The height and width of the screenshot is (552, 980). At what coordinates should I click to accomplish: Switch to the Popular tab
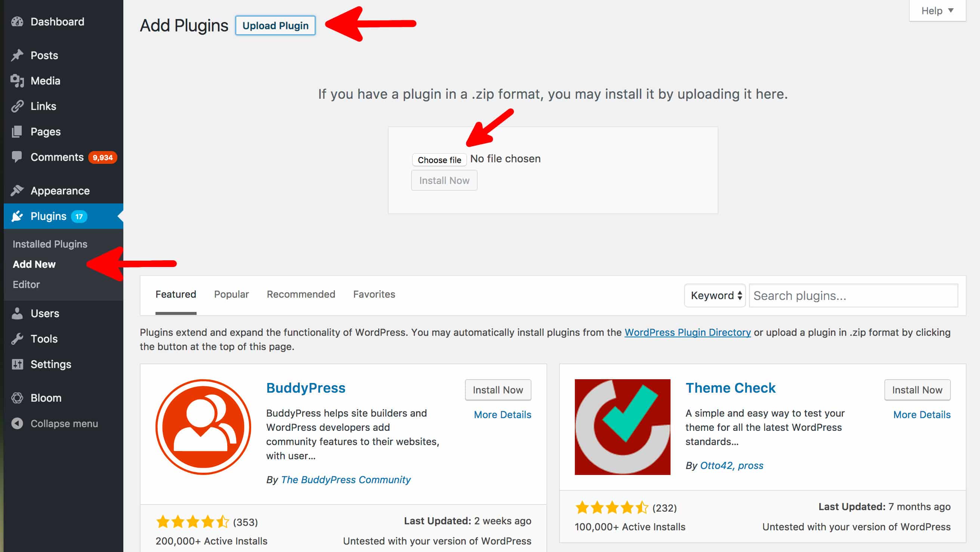pyautogui.click(x=231, y=294)
